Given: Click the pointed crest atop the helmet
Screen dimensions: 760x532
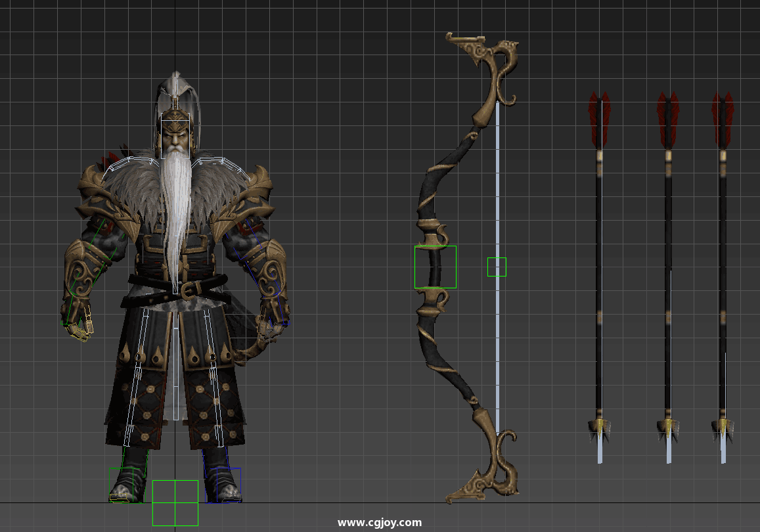Looking at the screenshot, I should 173,84.
